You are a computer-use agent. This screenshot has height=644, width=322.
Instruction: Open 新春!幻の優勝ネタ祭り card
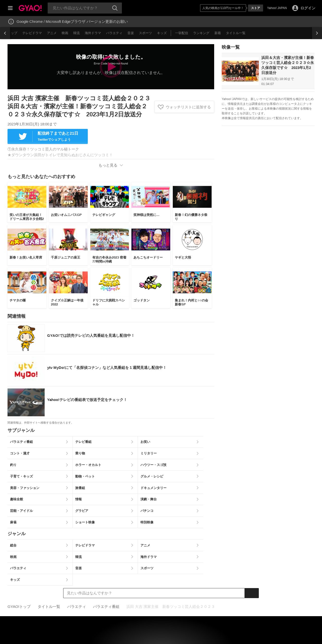192,202
